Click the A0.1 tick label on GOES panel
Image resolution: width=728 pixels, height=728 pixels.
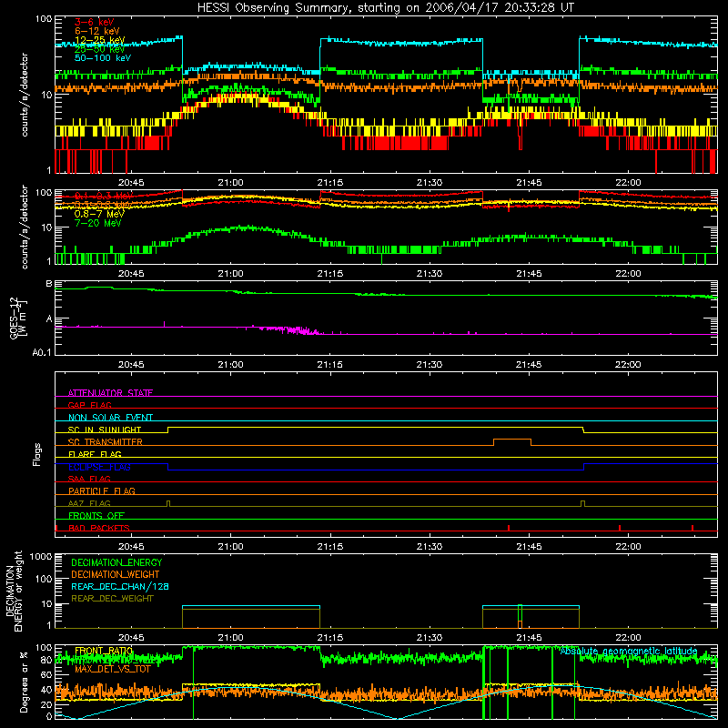point(42,353)
